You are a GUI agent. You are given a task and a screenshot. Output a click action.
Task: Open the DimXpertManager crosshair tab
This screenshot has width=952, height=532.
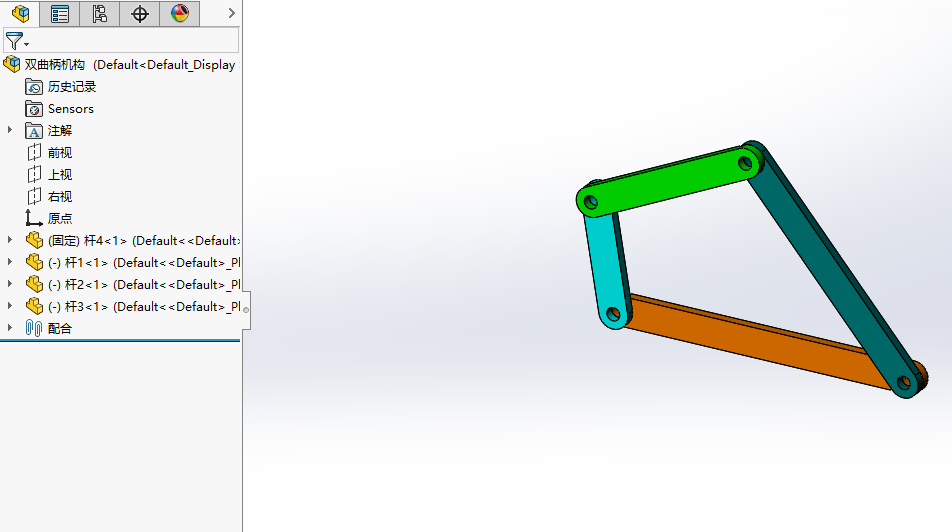[x=140, y=13]
